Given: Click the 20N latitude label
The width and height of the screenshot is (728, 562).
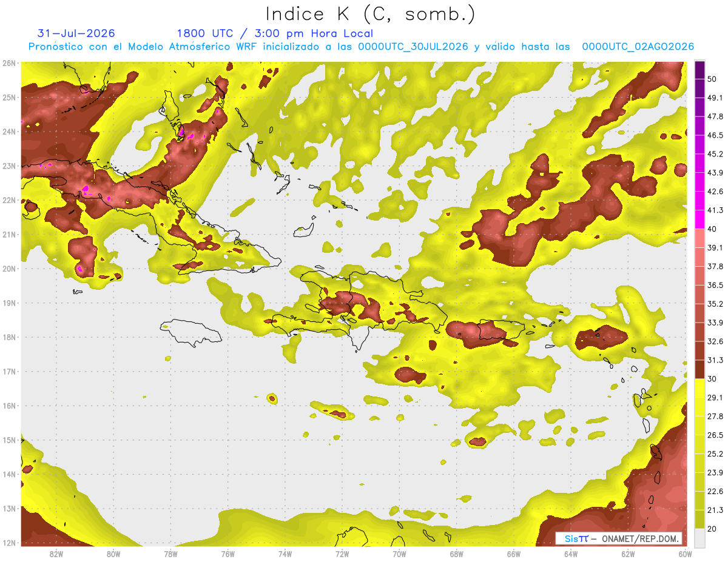Looking at the screenshot, I should (x=8, y=269).
